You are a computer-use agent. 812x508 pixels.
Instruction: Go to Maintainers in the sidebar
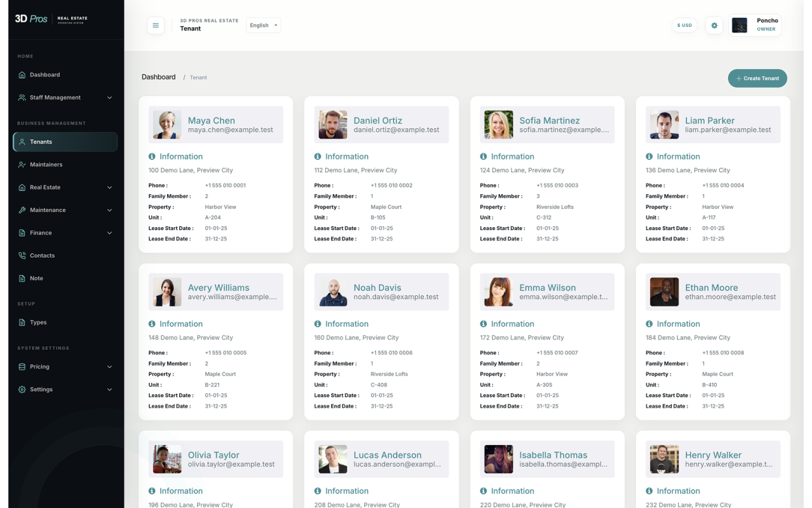coord(65,165)
